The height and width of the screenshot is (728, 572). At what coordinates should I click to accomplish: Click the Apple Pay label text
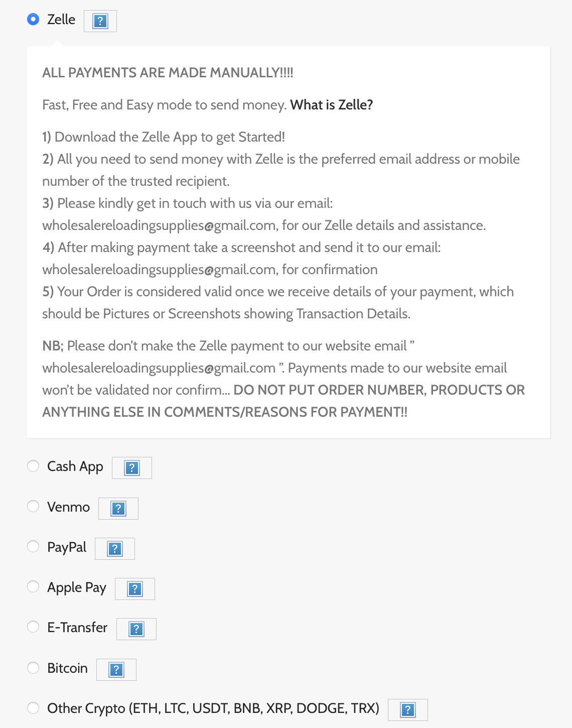coord(77,588)
